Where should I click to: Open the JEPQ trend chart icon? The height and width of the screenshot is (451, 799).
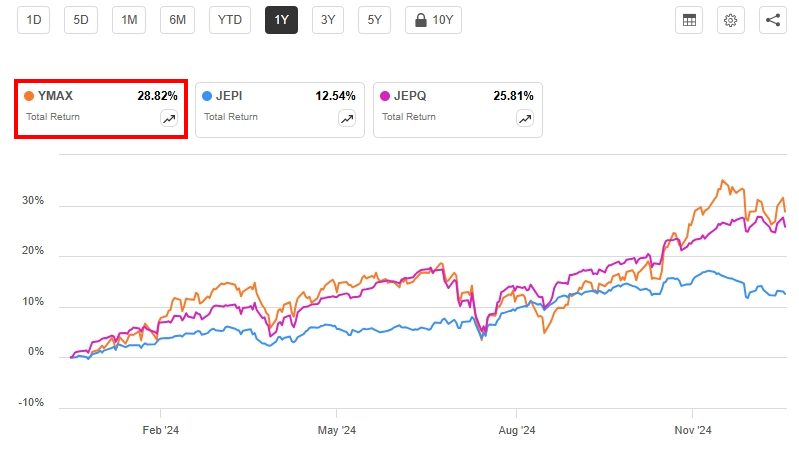(x=525, y=119)
